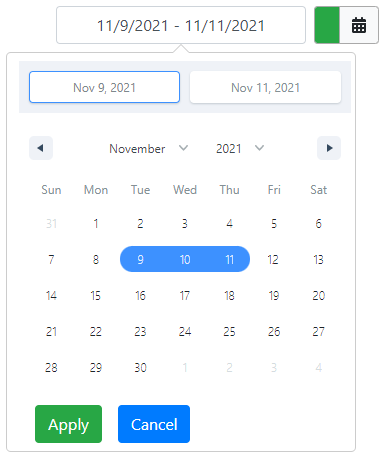Select November 17 in calendar
Screen dimensions: 388x459
tap(185, 295)
